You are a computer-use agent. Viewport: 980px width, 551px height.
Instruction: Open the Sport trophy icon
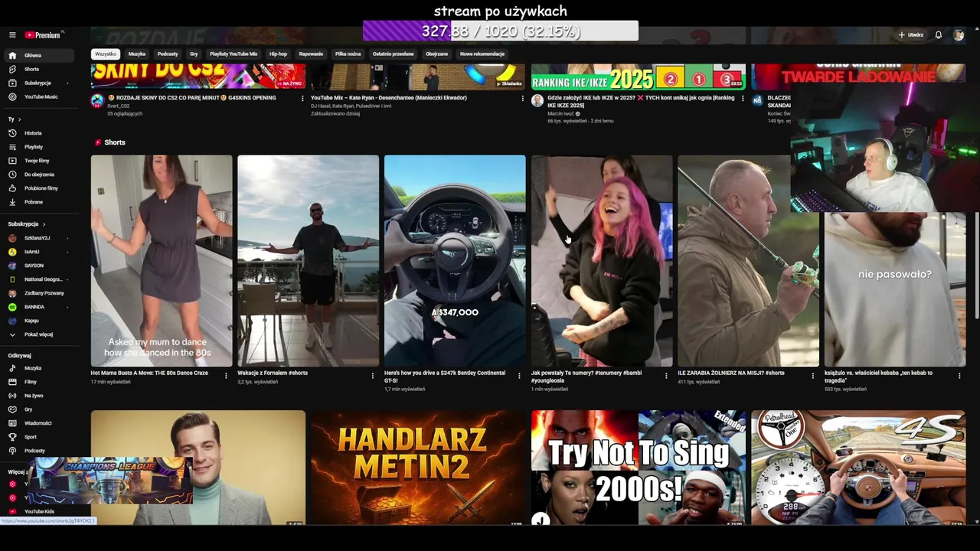coord(12,437)
